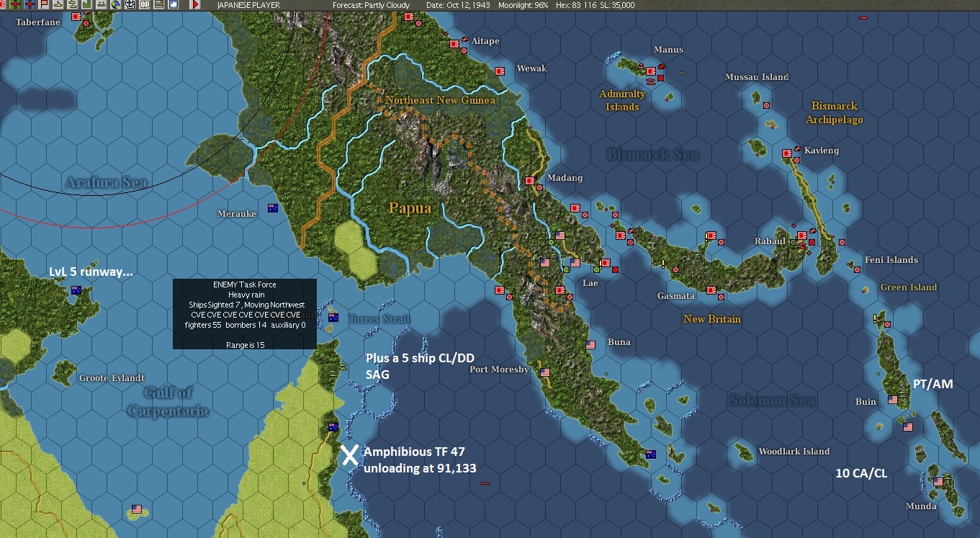Click the ship icon east of Manus
The width and height of the screenshot is (980, 538).
(682, 73)
